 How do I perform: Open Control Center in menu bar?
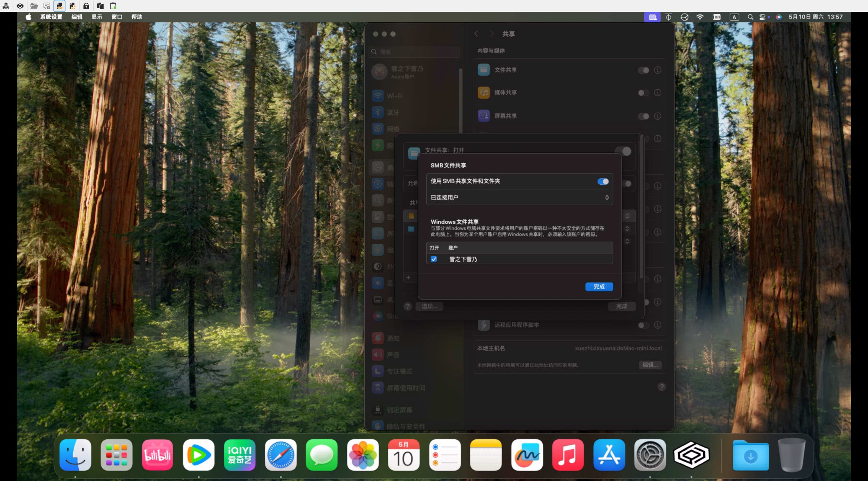763,17
